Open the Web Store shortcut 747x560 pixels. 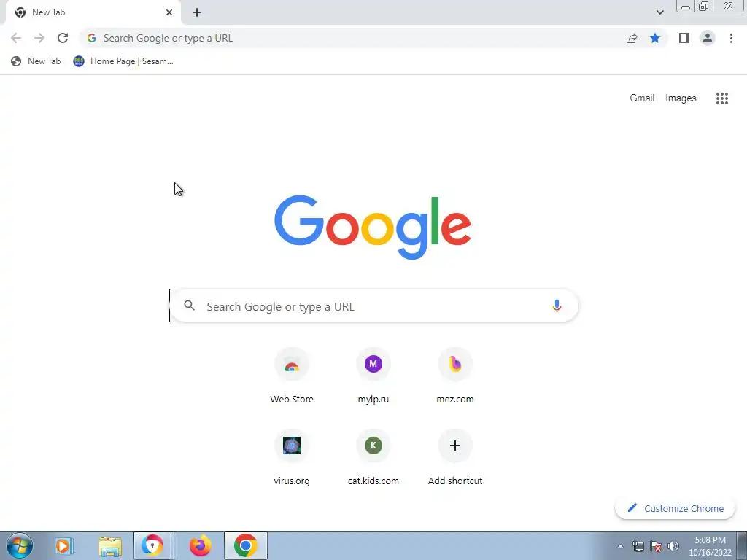292,376
